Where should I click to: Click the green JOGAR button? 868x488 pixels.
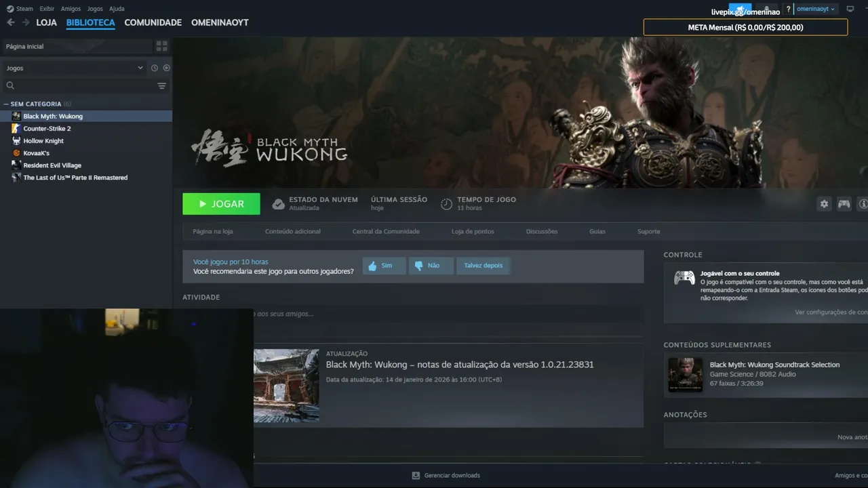point(221,204)
